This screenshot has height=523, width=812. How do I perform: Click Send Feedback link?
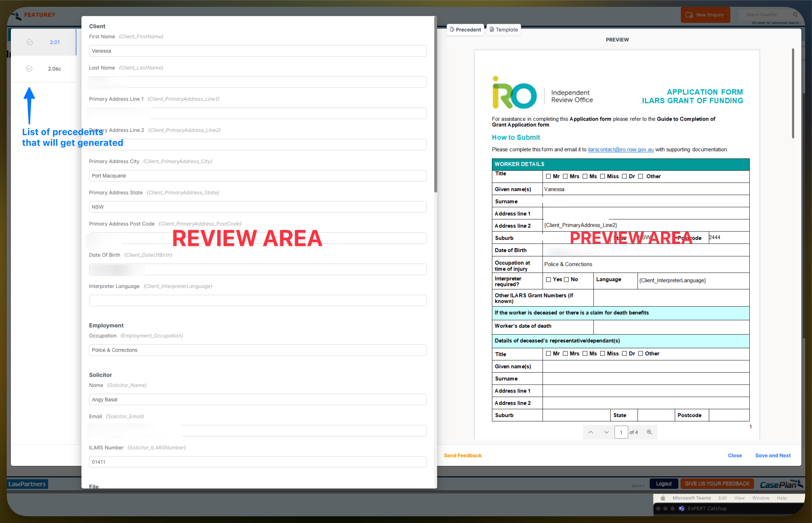tap(462, 456)
